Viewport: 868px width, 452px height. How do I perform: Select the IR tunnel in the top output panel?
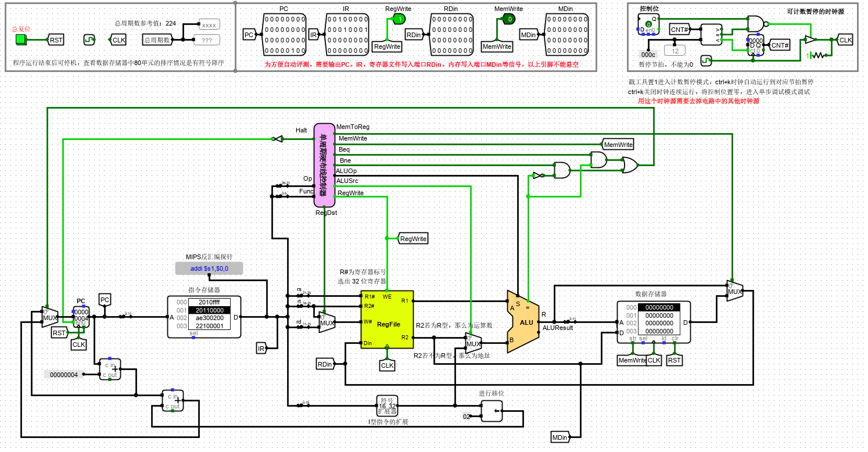pyautogui.click(x=313, y=35)
